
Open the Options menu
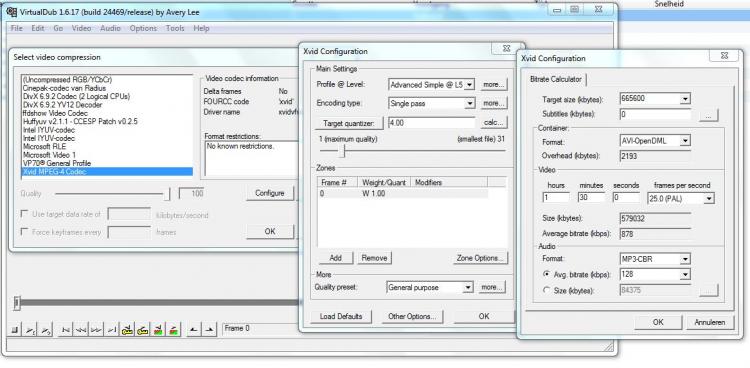click(x=143, y=28)
